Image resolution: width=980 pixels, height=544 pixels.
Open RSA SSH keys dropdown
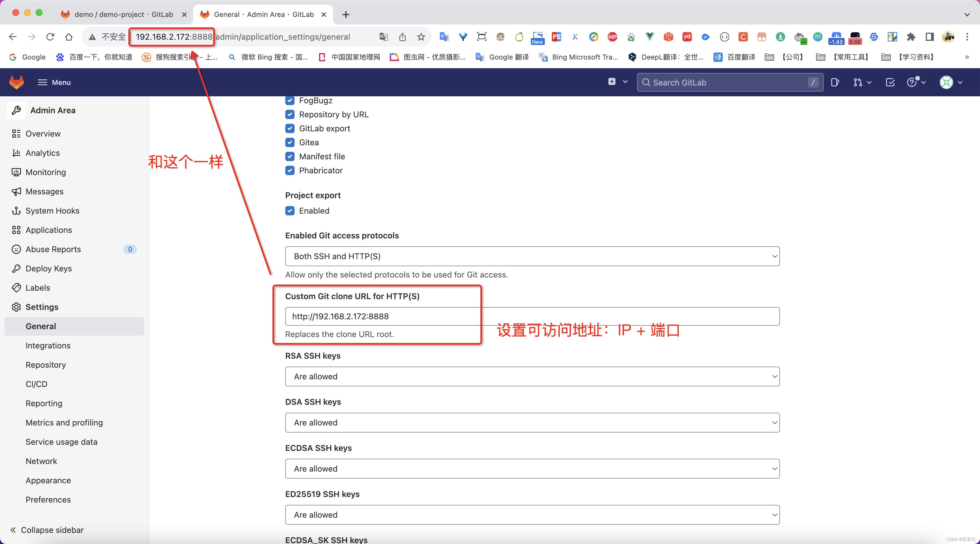(532, 376)
